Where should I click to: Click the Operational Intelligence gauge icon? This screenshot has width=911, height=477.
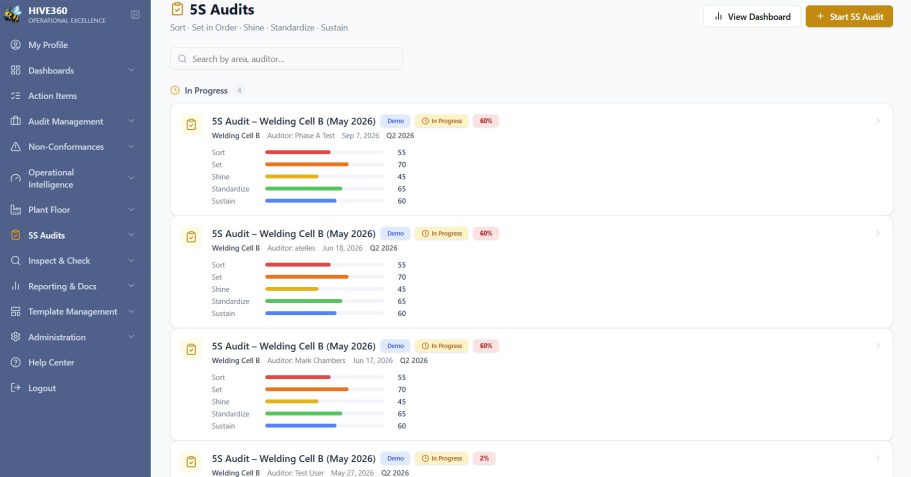pyautogui.click(x=16, y=178)
